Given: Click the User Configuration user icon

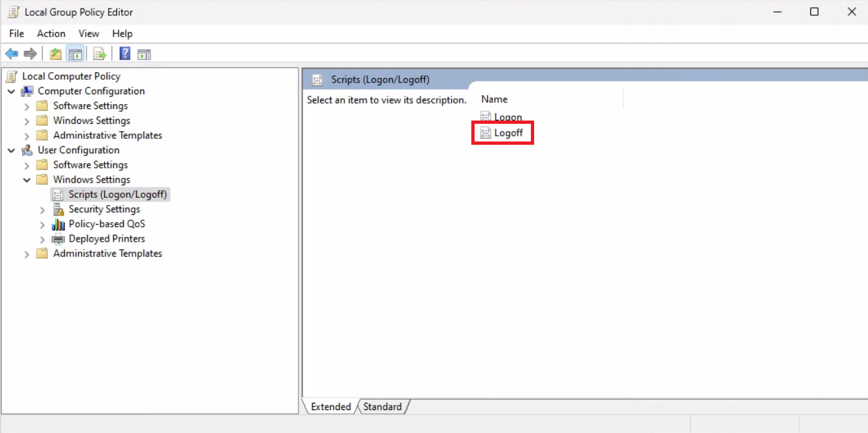Looking at the screenshot, I should (27, 150).
